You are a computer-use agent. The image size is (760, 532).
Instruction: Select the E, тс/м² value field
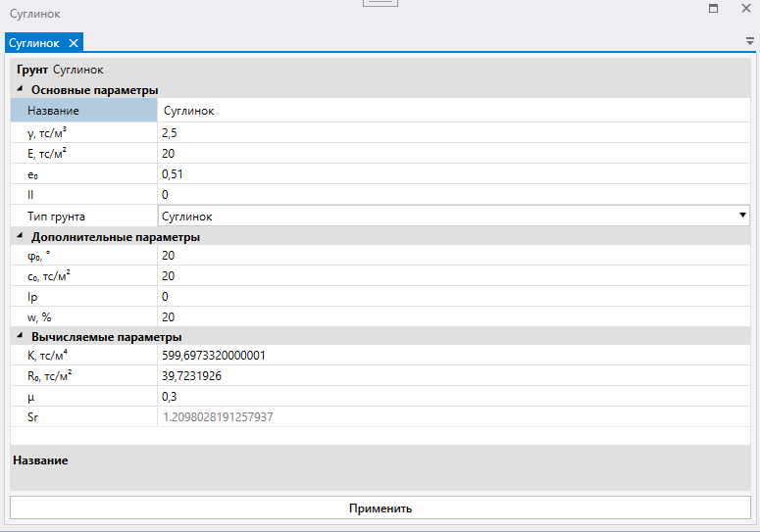click(x=451, y=153)
